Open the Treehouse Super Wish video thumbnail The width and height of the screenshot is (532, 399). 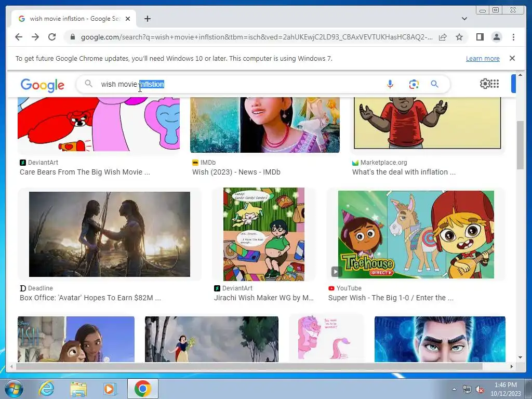click(416, 234)
